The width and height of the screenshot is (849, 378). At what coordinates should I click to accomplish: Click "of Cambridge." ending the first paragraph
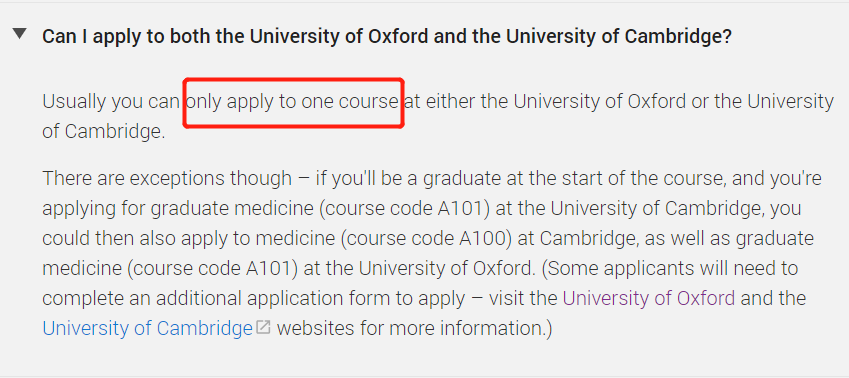pos(103,132)
